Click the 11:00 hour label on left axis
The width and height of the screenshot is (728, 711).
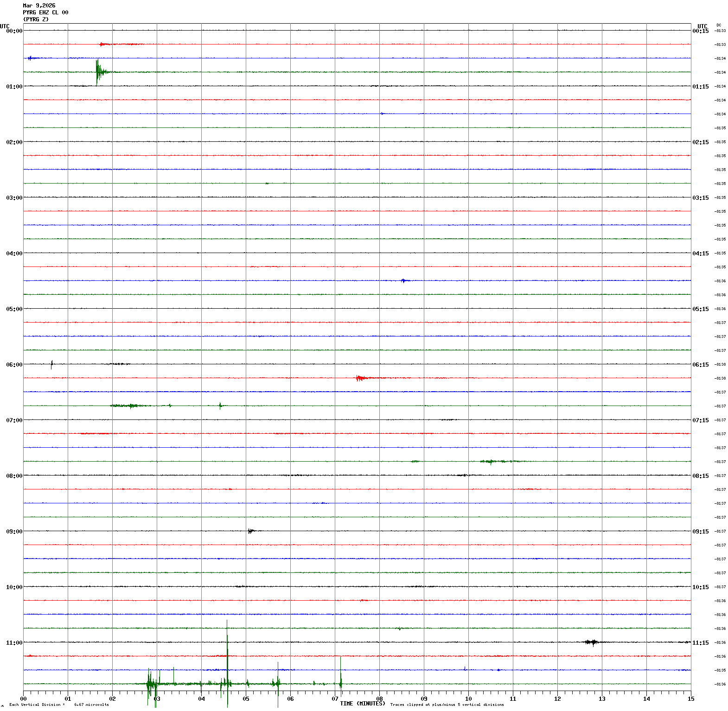click(x=14, y=643)
